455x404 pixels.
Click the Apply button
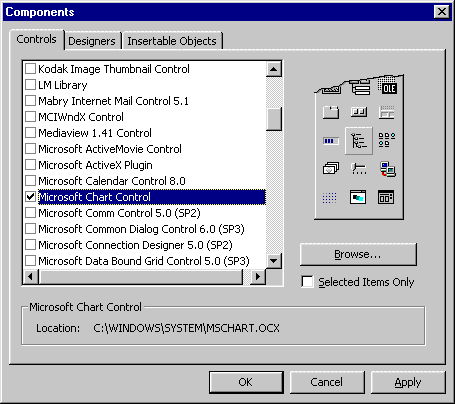(x=408, y=382)
